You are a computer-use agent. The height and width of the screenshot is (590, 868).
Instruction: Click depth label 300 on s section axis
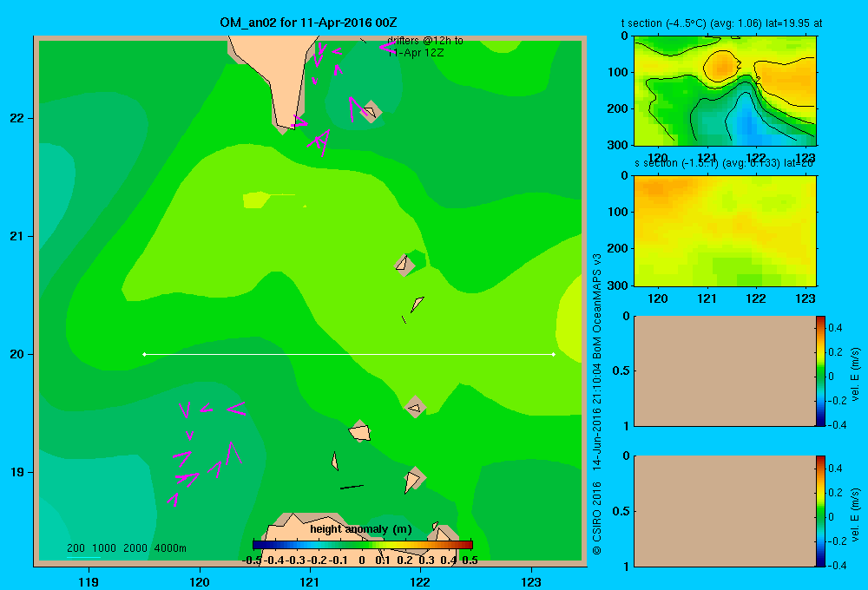(618, 285)
